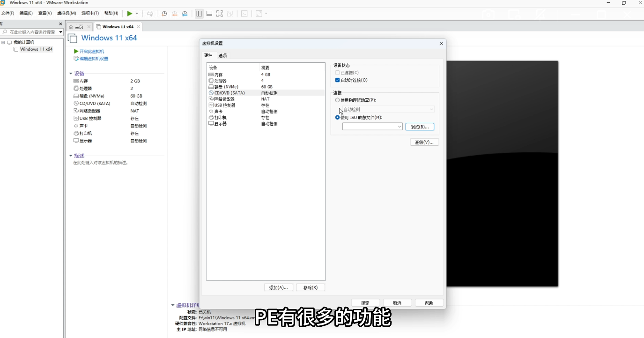Screen dimensions: 644x338
Task: Open the ISO image file path combo box
Action: [372, 127]
